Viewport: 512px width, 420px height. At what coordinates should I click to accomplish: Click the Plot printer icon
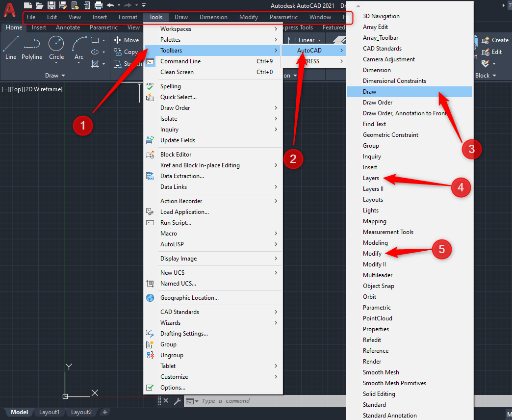[x=98, y=5]
